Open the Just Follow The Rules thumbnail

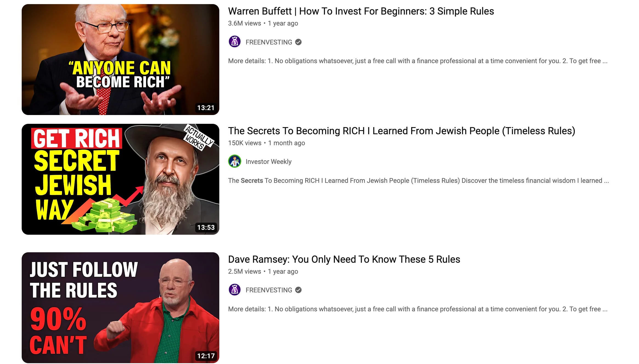click(x=120, y=308)
